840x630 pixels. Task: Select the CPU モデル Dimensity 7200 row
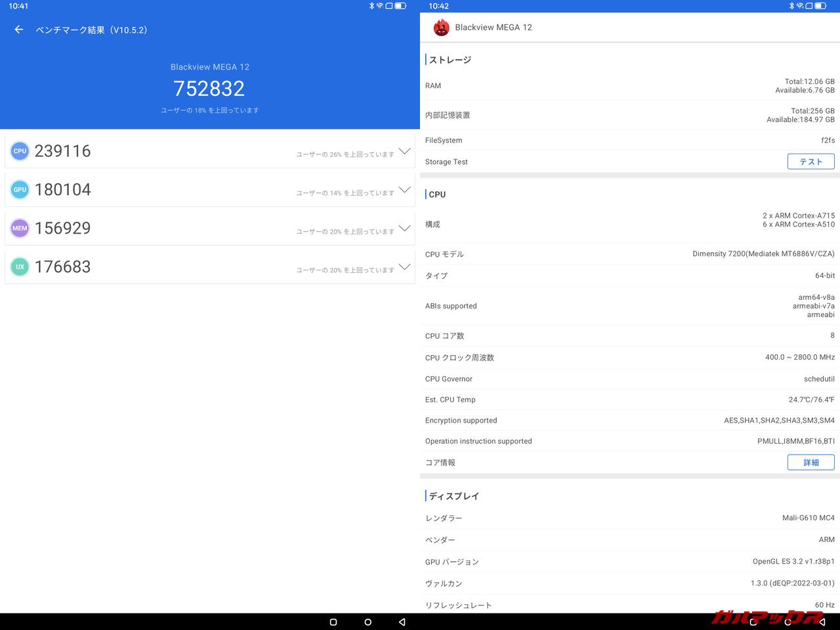[630, 254]
